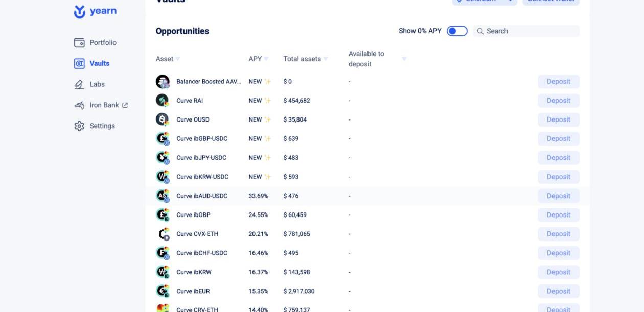Deposit into the Curve OUSD vault
The width and height of the screenshot is (644, 312).
559,119
